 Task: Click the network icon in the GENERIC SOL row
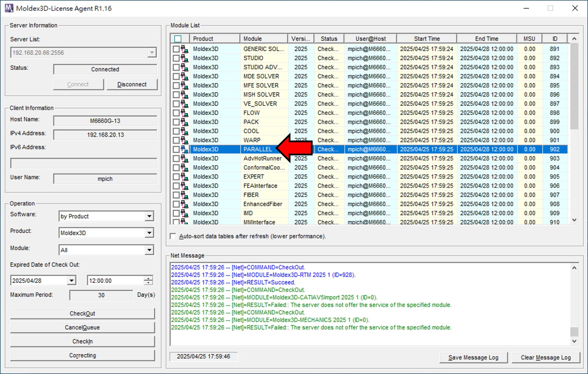click(x=184, y=49)
